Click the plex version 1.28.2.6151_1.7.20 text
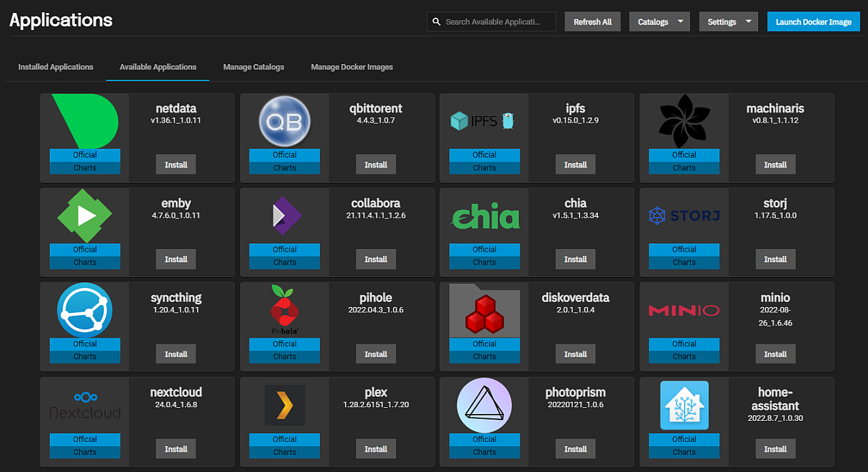This screenshot has width=868, height=472. click(376, 405)
